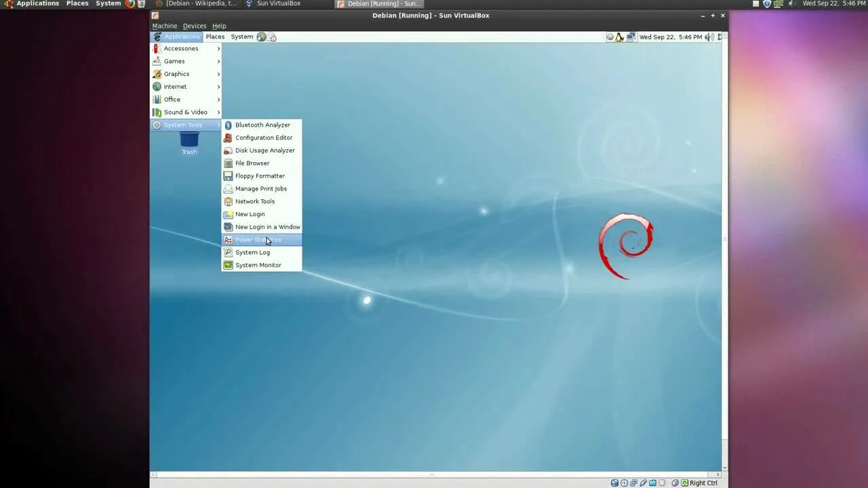Launch System Monitor entry
The width and height of the screenshot is (868, 488).
(x=262, y=265)
